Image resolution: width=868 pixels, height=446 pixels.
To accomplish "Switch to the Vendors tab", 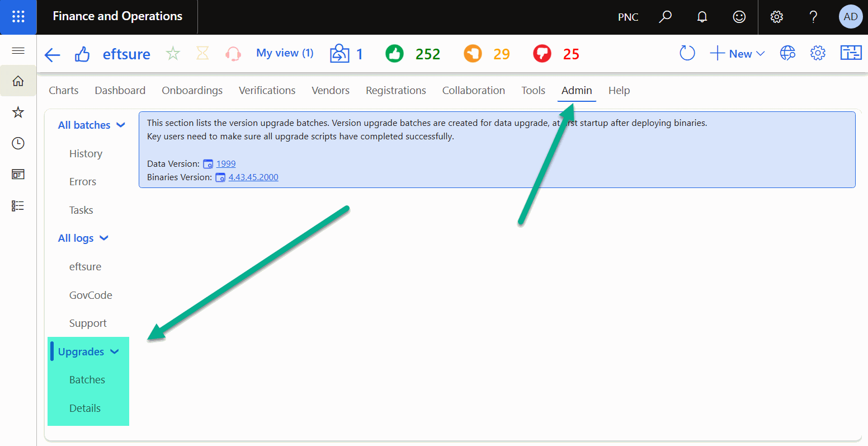I will 331,91.
